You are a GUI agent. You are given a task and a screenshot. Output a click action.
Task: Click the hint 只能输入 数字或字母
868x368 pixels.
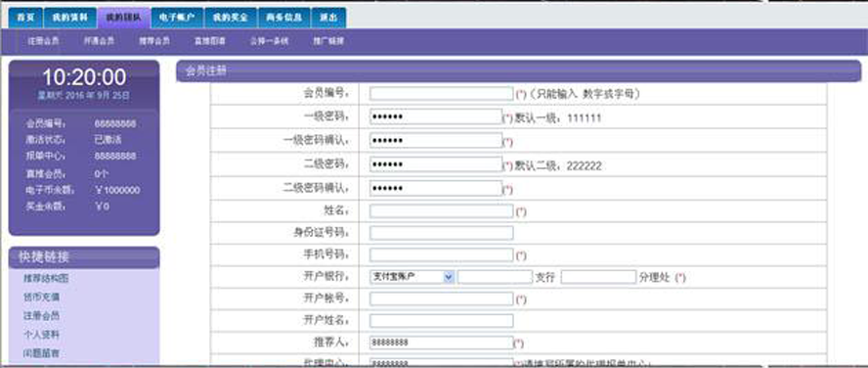(584, 94)
